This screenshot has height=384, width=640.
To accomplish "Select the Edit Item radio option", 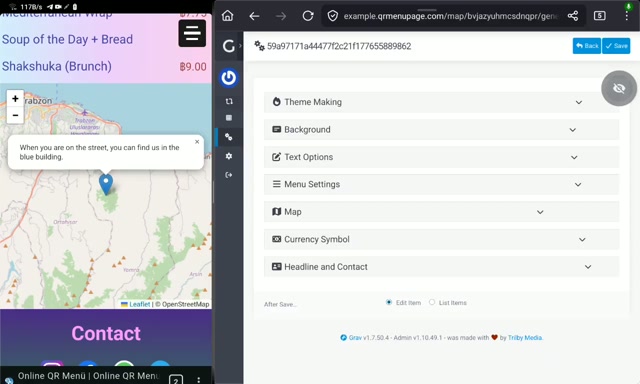I will coord(389,302).
